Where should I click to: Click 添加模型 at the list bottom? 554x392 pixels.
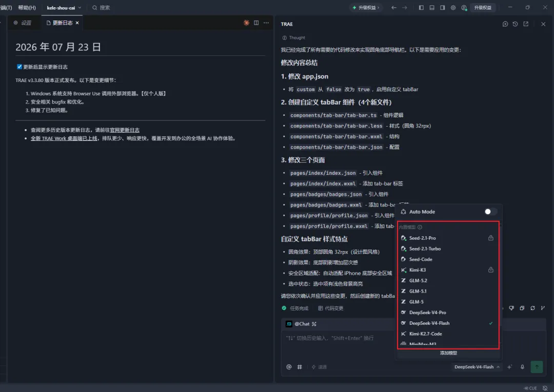pos(448,353)
